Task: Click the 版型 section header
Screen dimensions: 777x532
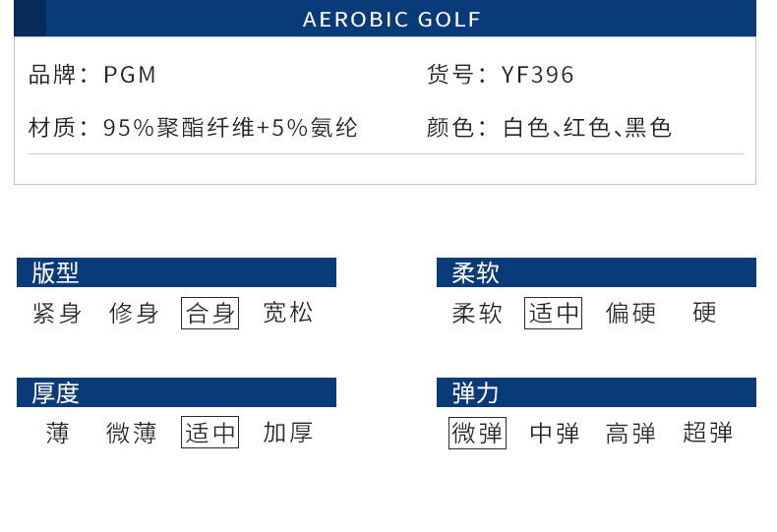Action: click(176, 272)
